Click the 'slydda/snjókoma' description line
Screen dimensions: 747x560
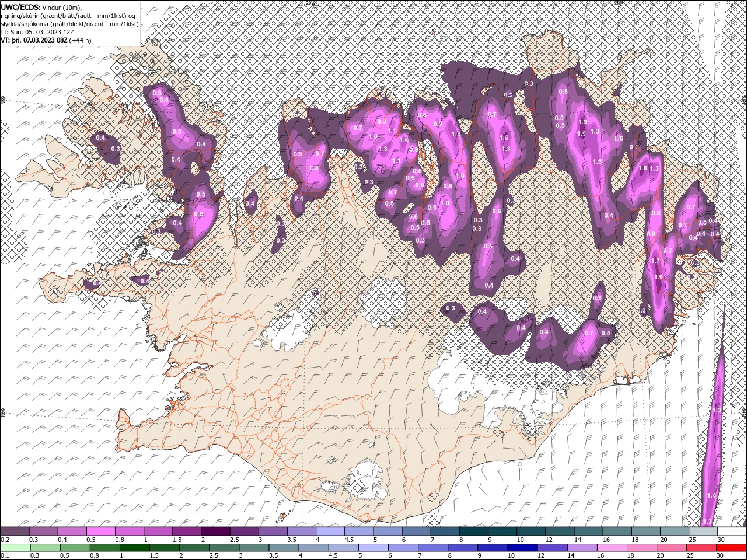69,24
